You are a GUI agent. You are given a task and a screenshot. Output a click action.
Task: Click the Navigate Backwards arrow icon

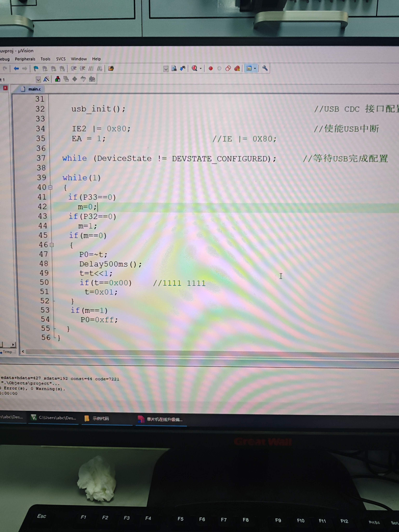(x=16, y=69)
